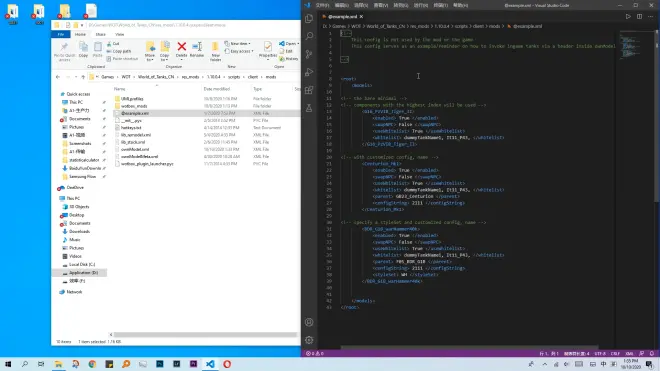Viewport: 660px width, 371px height.
Task: Click the XML language mode status item
Action: click(x=629, y=354)
